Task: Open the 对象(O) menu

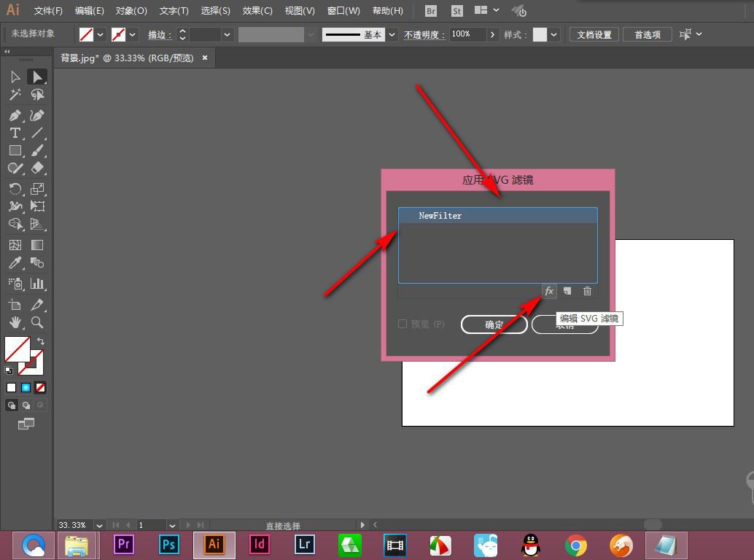Action: pos(131,11)
